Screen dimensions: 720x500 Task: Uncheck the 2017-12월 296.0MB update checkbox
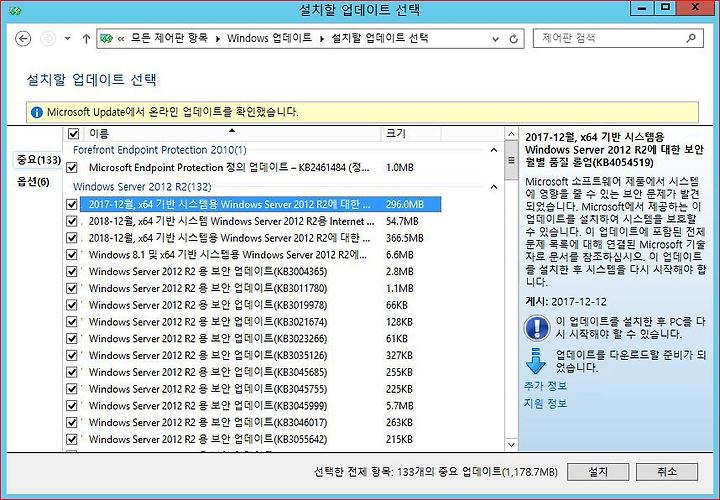pos(72,204)
